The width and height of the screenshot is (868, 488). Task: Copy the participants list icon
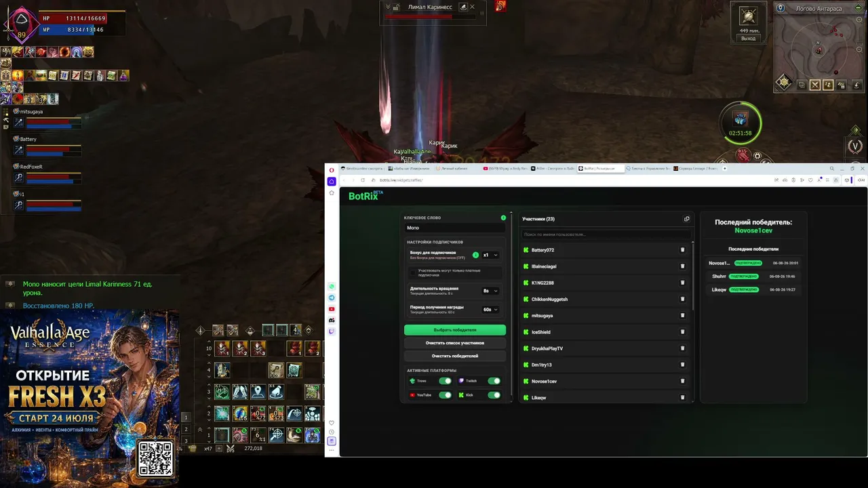point(686,219)
